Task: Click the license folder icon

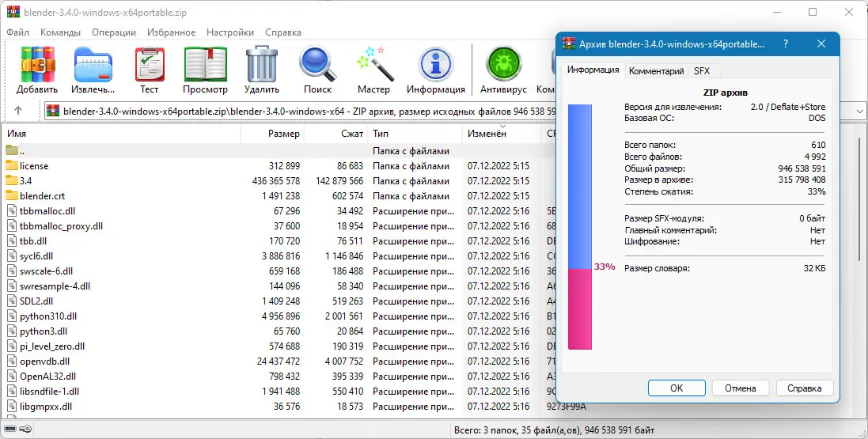Action: [12, 165]
